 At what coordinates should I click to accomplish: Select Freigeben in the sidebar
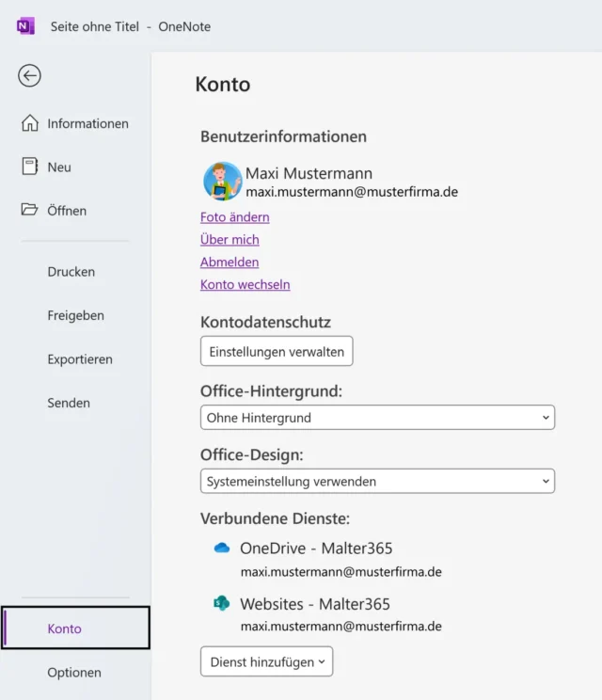(75, 315)
